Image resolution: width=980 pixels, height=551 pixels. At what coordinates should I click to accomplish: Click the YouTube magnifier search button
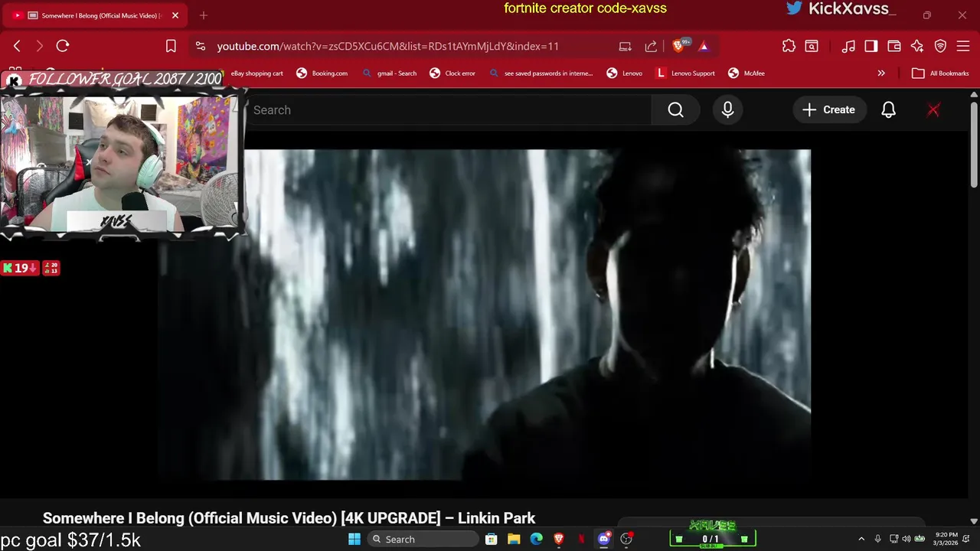(x=675, y=110)
